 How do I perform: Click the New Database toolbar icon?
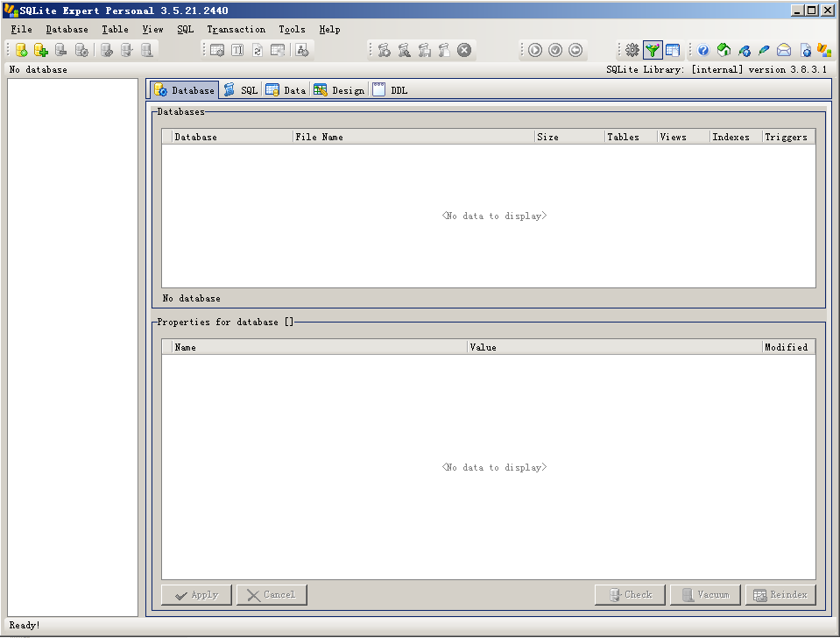tap(21, 50)
